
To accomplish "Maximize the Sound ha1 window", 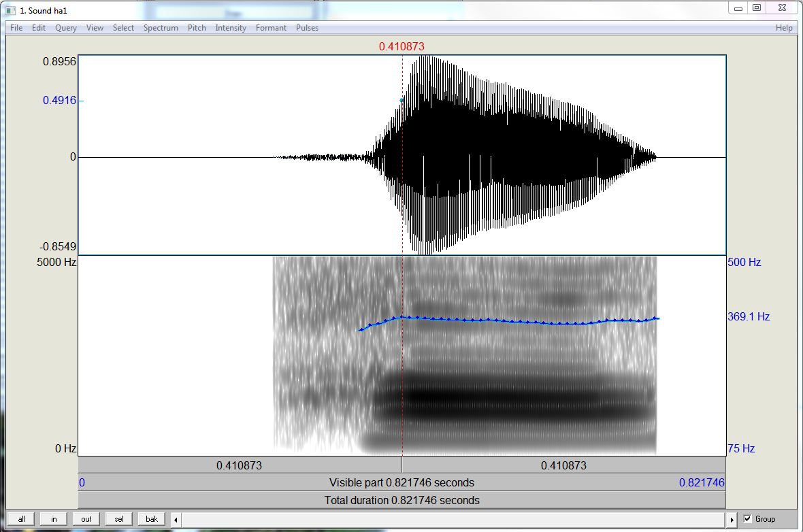I will pyautogui.click(x=757, y=8).
